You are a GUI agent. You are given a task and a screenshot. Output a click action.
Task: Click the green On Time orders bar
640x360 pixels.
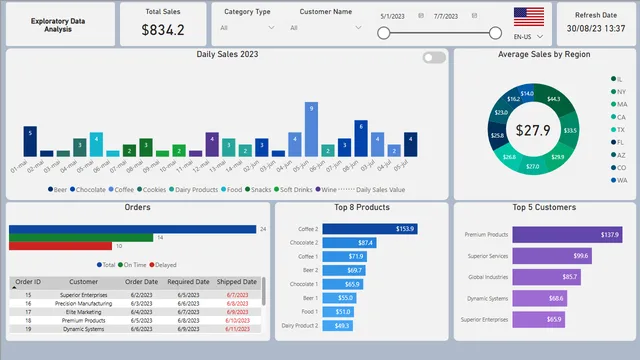click(x=81, y=238)
